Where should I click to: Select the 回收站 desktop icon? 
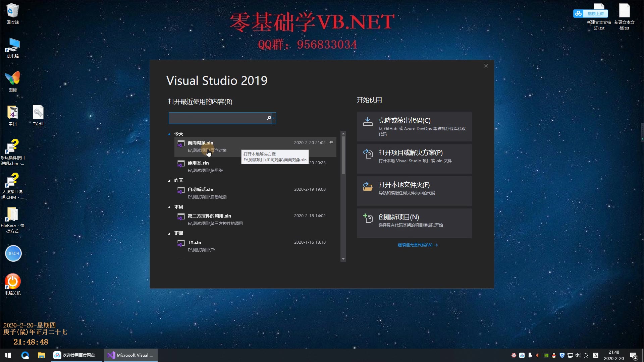pos(13,14)
